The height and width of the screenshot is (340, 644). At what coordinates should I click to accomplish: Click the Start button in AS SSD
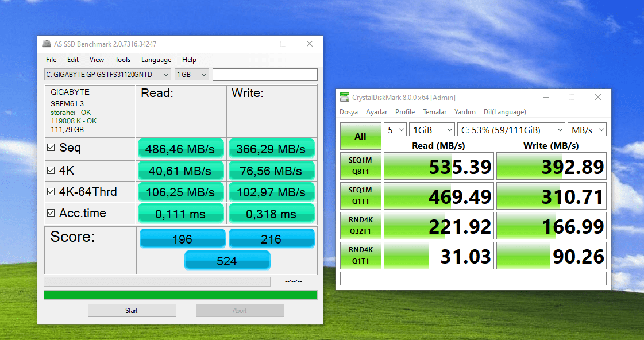coord(132,311)
